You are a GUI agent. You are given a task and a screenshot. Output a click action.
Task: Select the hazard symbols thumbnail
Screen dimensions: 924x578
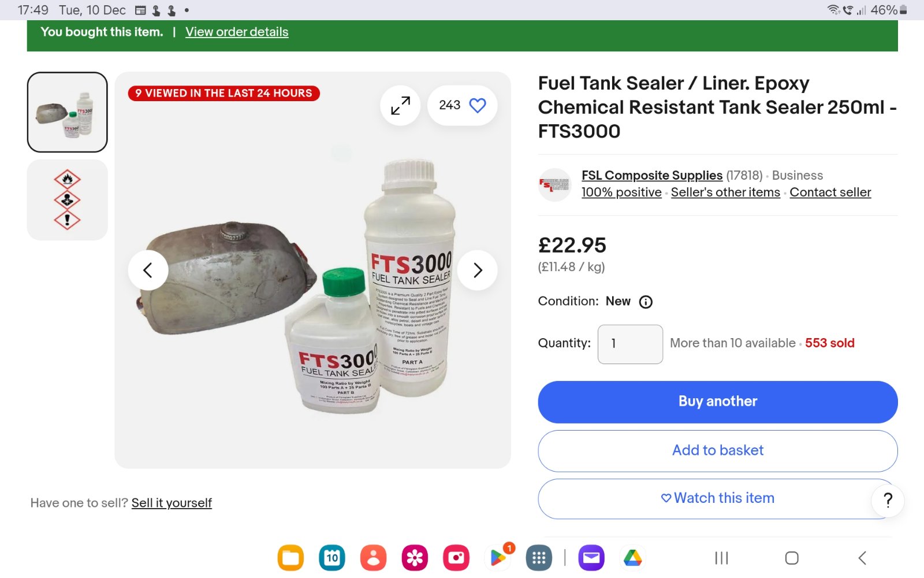(68, 200)
